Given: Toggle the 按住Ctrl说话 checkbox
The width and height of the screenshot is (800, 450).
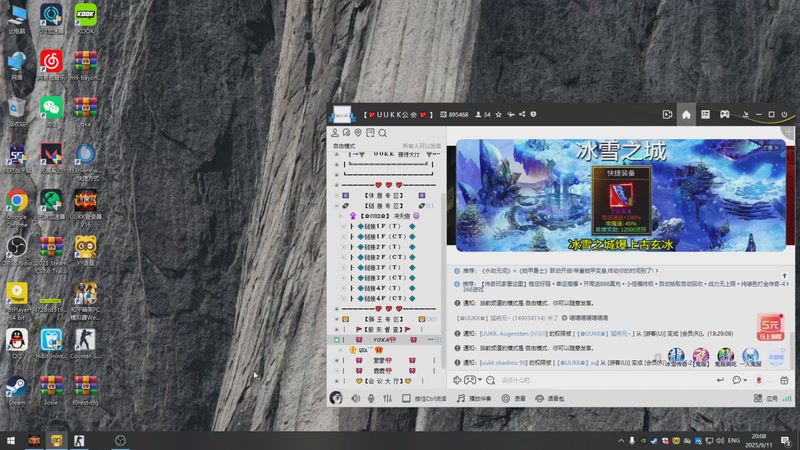Looking at the screenshot, I should click(406, 398).
